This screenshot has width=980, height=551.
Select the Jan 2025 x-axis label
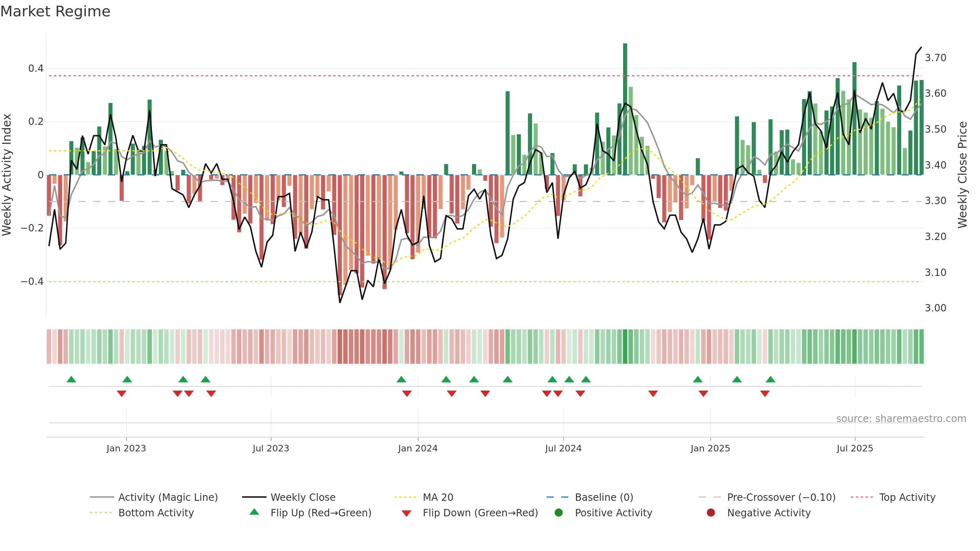click(x=710, y=448)
